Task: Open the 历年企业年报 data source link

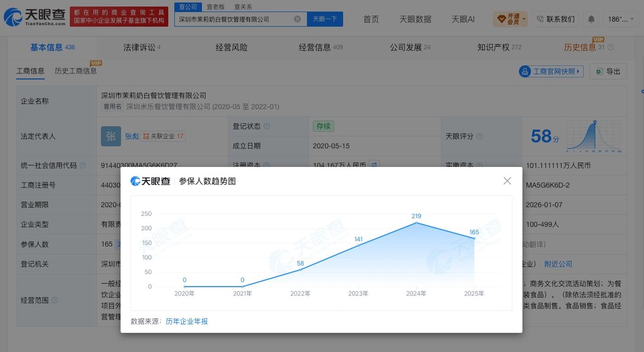Action: [x=186, y=321]
